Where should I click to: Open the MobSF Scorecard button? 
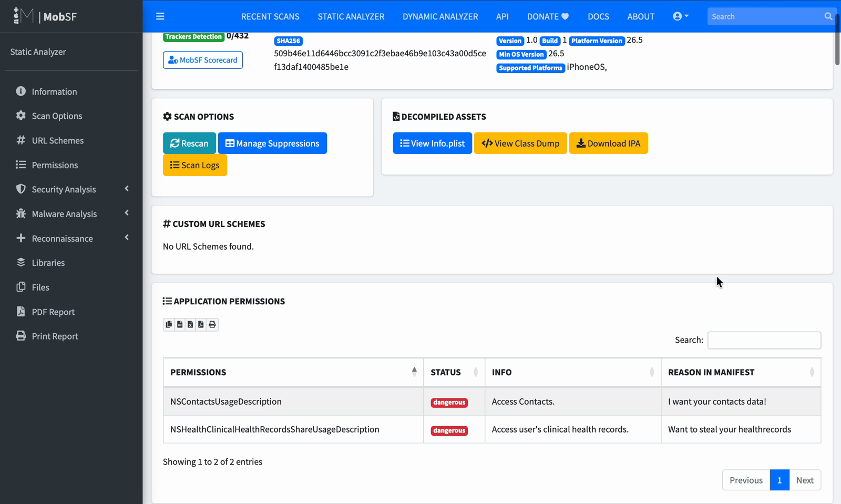pyautogui.click(x=203, y=60)
